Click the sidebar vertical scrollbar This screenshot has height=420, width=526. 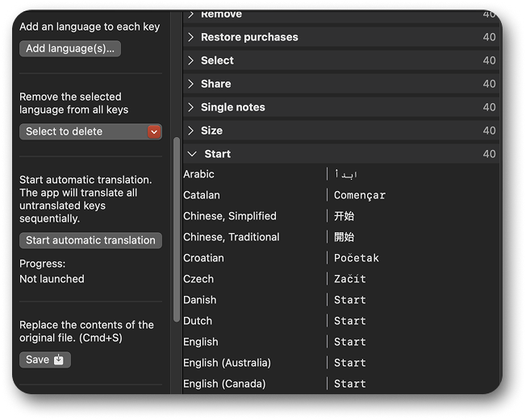click(x=177, y=230)
